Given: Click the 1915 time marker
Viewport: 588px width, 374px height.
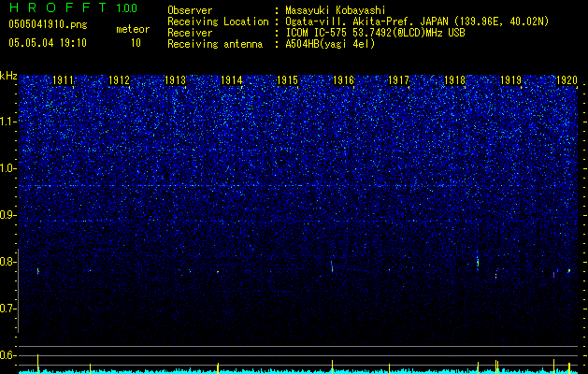Looking at the screenshot, I should 287,80.
